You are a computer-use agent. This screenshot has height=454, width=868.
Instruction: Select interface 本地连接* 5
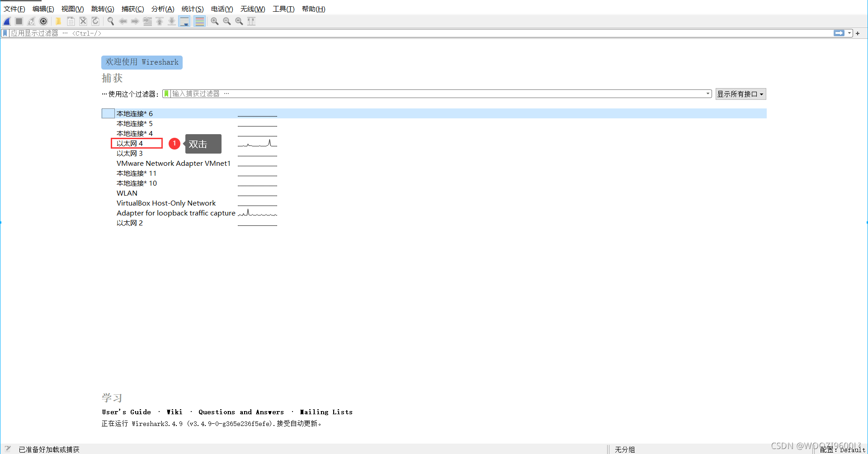pyautogui.click(x=135, y=123)
